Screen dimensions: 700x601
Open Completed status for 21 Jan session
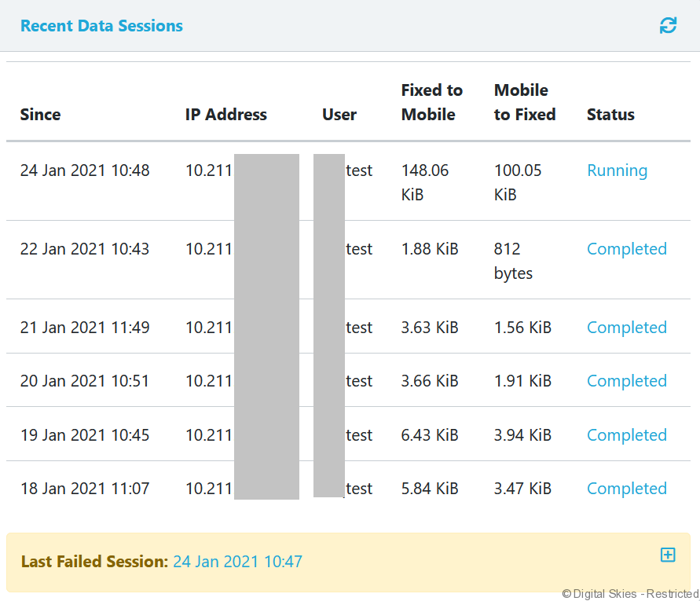pyautogui.click(x=626, y=328)
